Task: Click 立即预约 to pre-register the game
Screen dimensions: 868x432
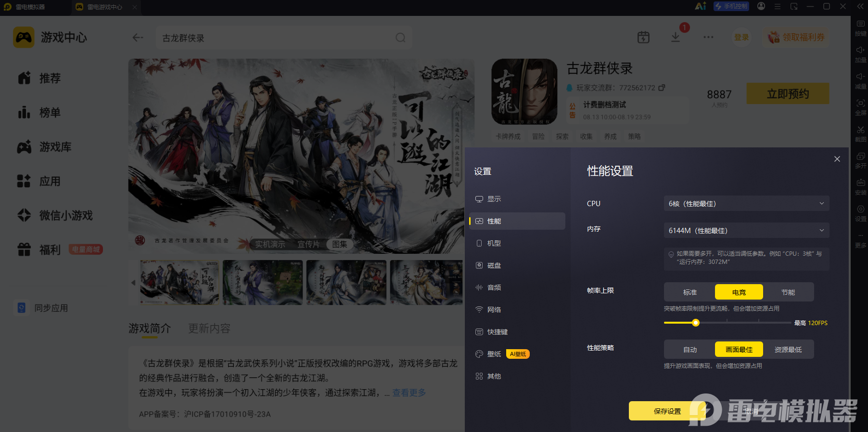Action: (788, 94)
